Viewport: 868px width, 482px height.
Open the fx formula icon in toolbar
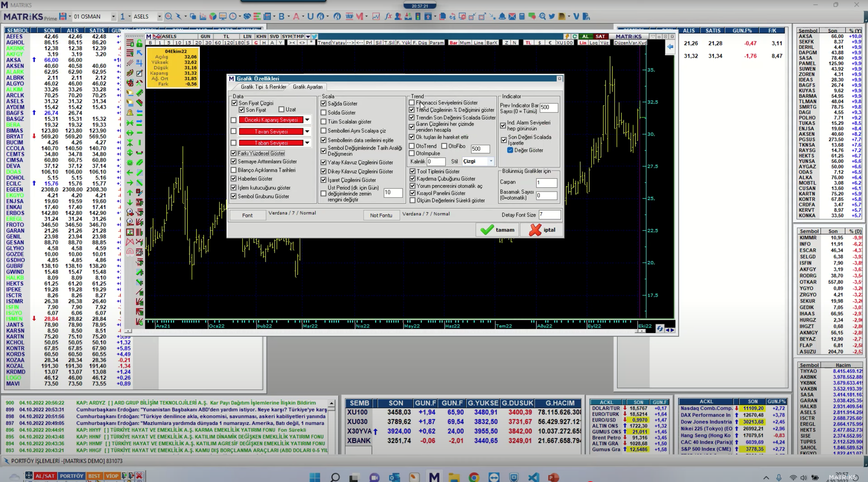(388, 16)
